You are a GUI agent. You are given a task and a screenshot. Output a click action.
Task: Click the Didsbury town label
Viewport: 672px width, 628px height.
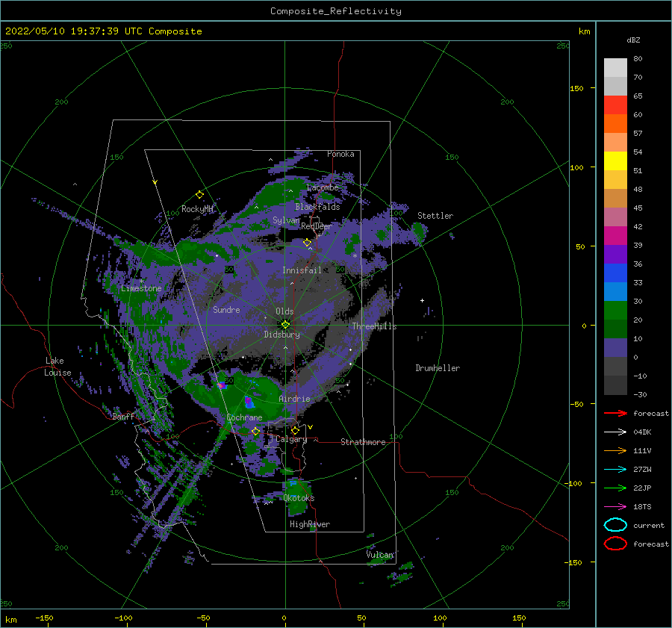tap(281, 335)
